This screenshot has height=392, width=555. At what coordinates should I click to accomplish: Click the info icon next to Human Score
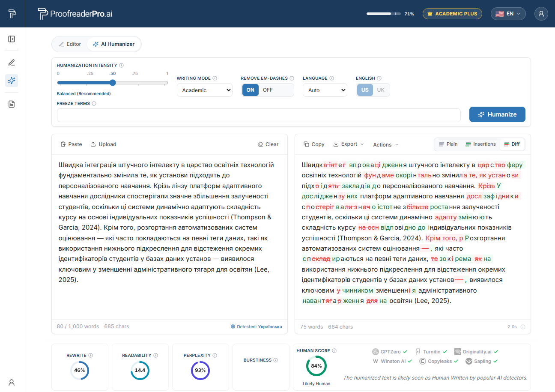click(x=334, y=351)
